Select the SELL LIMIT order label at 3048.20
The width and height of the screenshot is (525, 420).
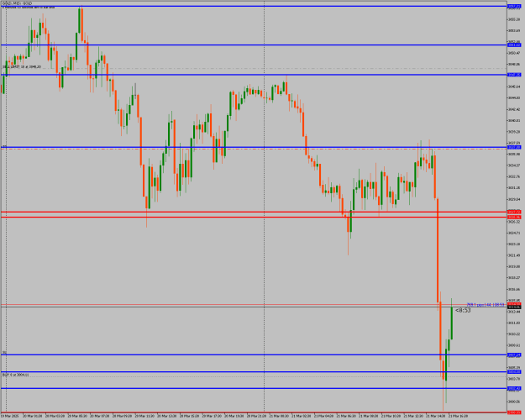pos(22,67)
